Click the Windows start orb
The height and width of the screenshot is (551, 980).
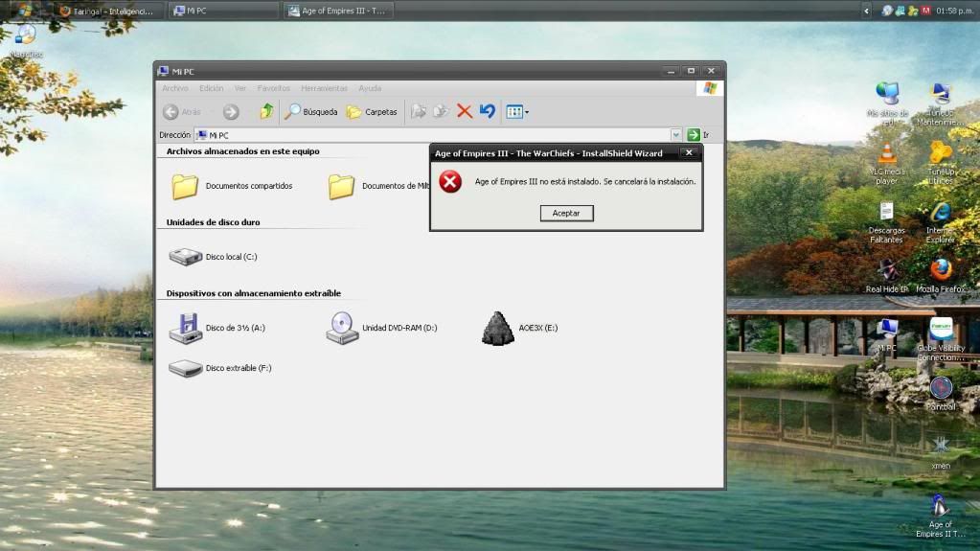(x=23, y=10)
